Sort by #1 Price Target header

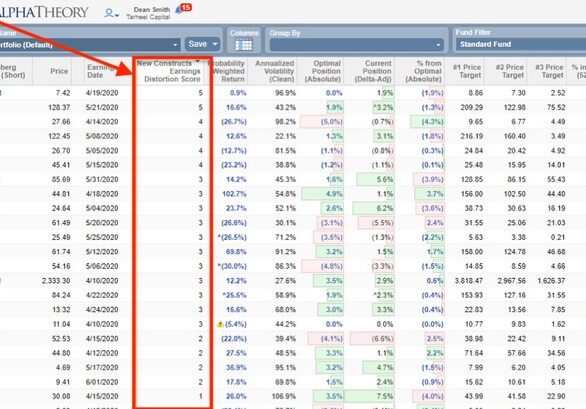(x=467, y=71)
